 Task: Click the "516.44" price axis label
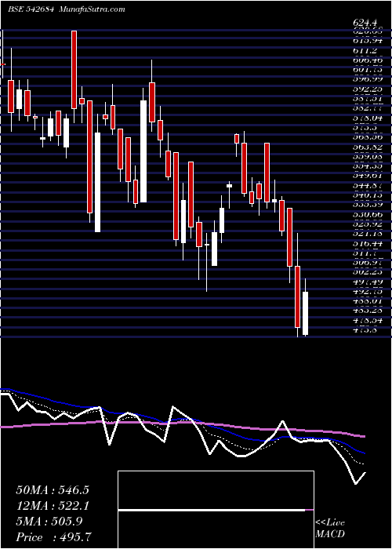368,243
